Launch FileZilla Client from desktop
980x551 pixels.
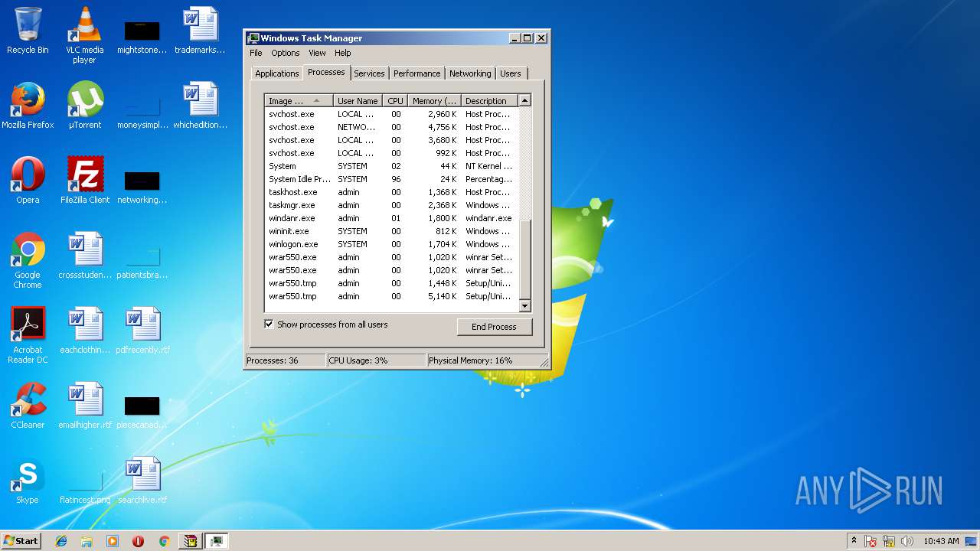85,181
